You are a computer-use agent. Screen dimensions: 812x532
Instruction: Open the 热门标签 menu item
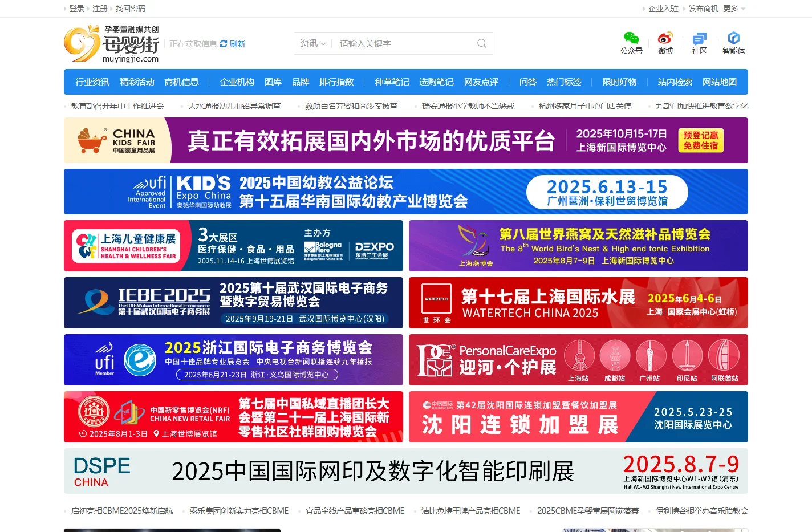(x=564, y=82)
